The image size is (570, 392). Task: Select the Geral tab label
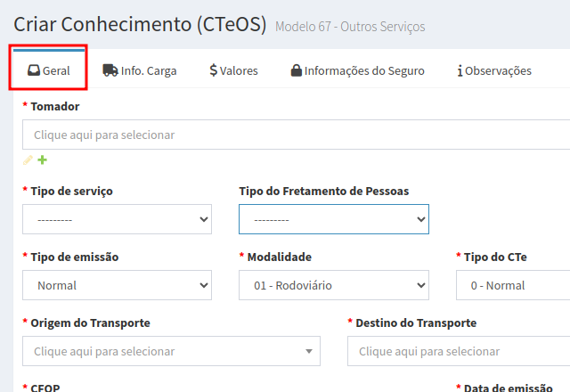56,71
